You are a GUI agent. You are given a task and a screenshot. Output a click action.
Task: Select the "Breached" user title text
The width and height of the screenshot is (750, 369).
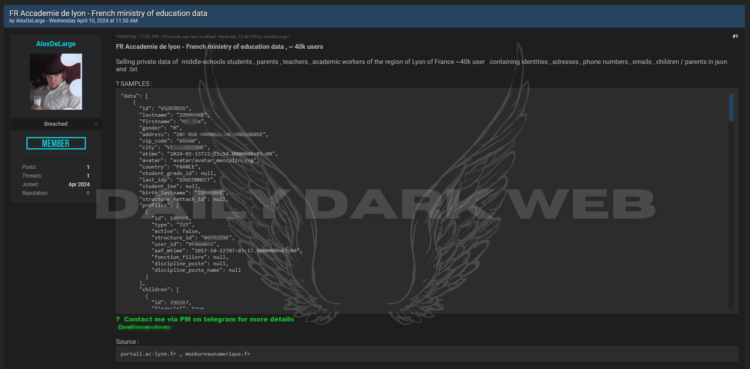tap(56, 124)
